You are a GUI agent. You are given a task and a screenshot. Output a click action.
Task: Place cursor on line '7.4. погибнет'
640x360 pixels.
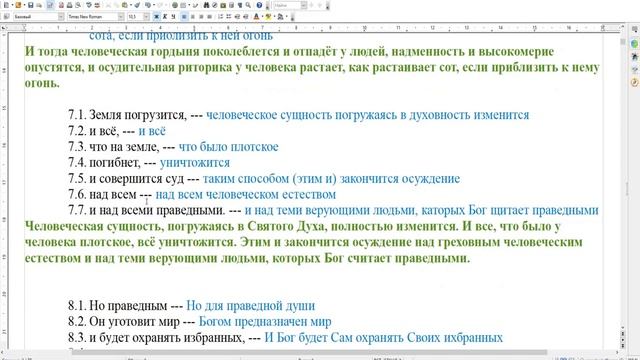149,162
